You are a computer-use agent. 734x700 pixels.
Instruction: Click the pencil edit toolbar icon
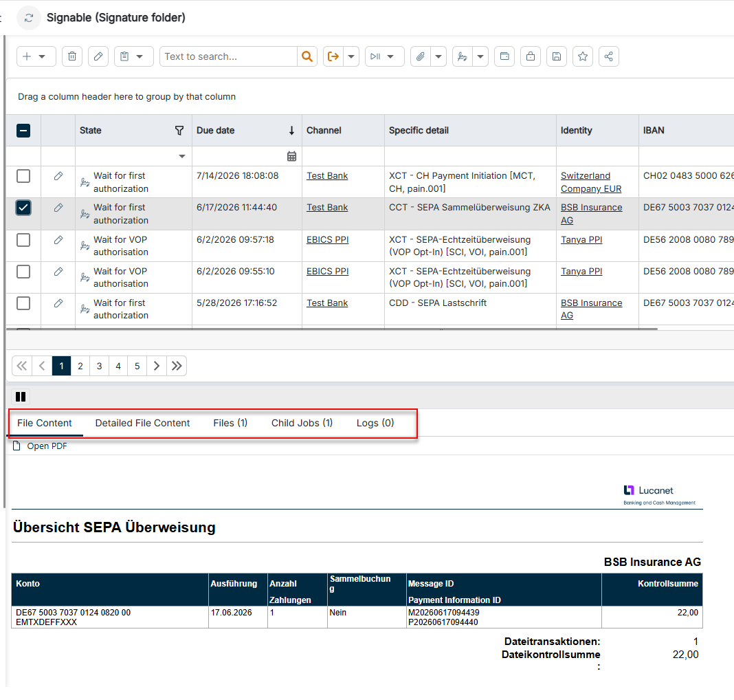(x=98, y=56)
